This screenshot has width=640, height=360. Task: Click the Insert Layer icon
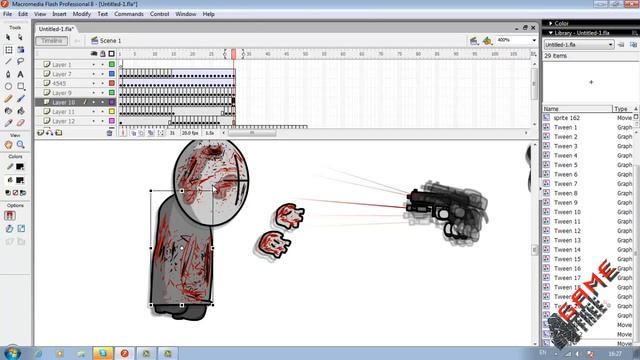(40, 133)
